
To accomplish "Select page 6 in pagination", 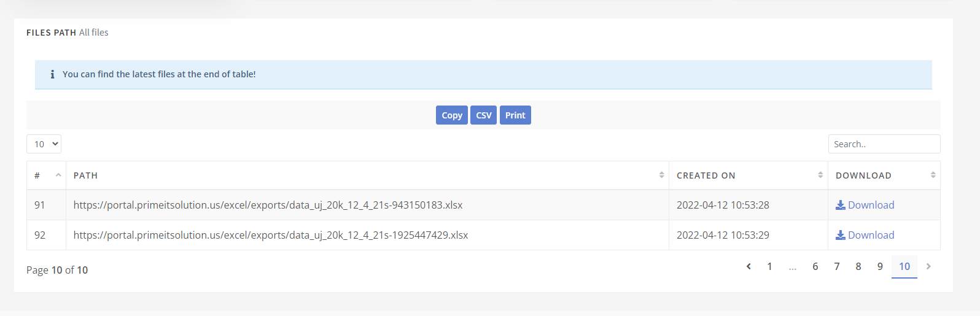I will pos(815,266).
